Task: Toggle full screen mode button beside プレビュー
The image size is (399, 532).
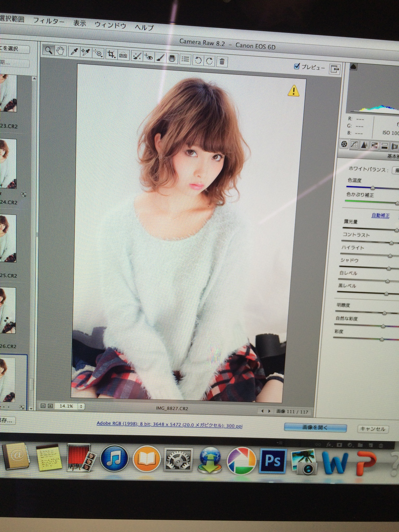Action: [x=335, y=69]
